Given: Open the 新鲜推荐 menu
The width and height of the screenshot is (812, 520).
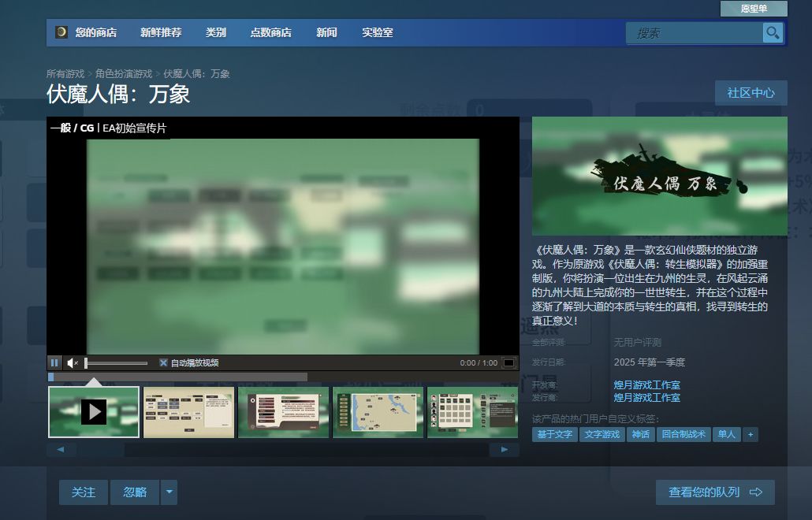Looking at the screenshot, I should [x=161, y=32].
